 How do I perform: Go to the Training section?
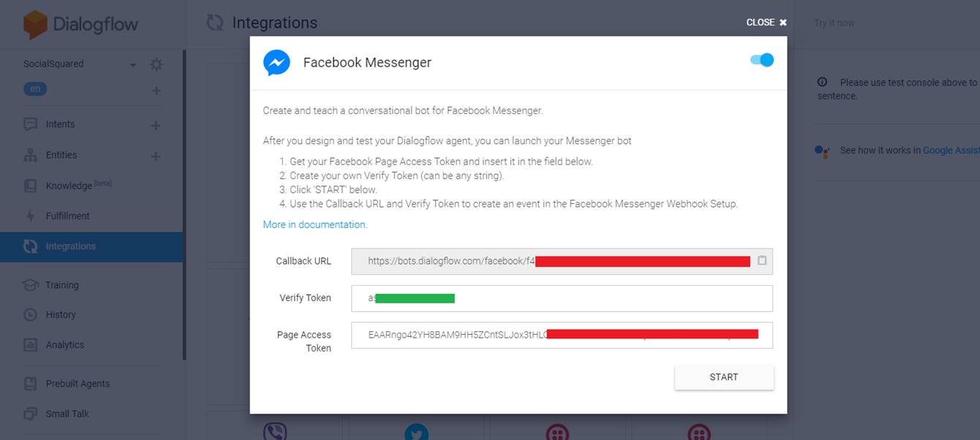pyautogui.click(x=61, y=285)
